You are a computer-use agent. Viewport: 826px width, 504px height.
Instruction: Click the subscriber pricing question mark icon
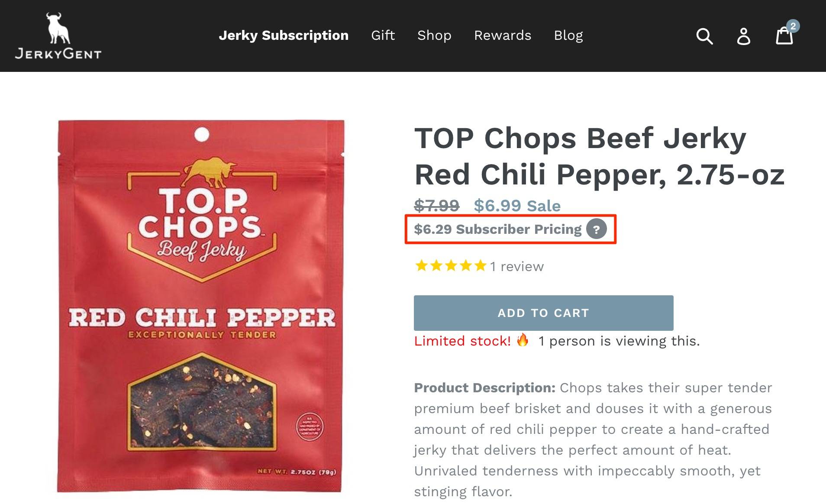[596, 229]
